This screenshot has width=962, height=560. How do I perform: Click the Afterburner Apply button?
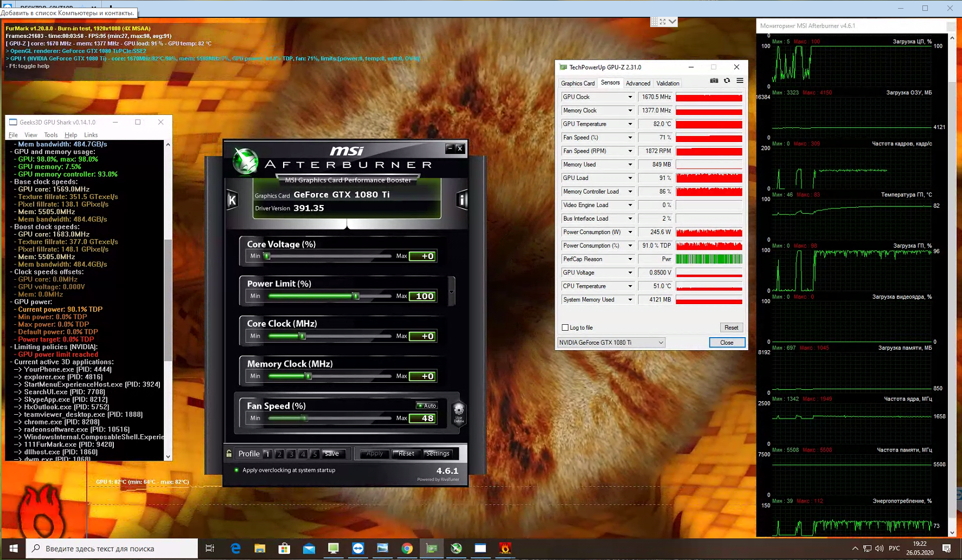coord(374,454)
